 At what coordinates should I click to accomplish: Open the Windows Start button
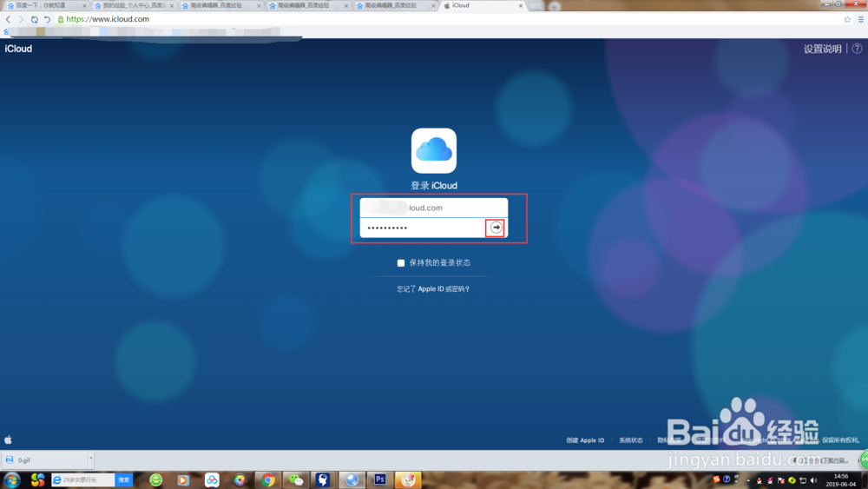[x=12, y=480]
